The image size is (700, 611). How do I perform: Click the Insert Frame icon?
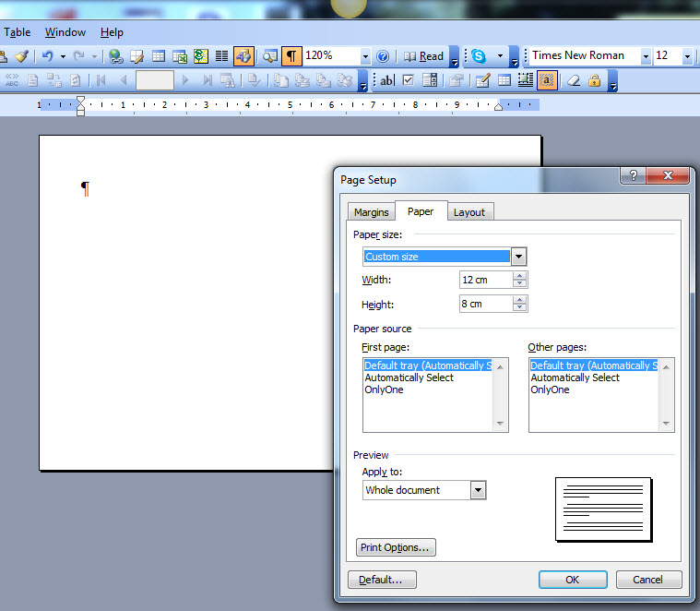point(526,80)
